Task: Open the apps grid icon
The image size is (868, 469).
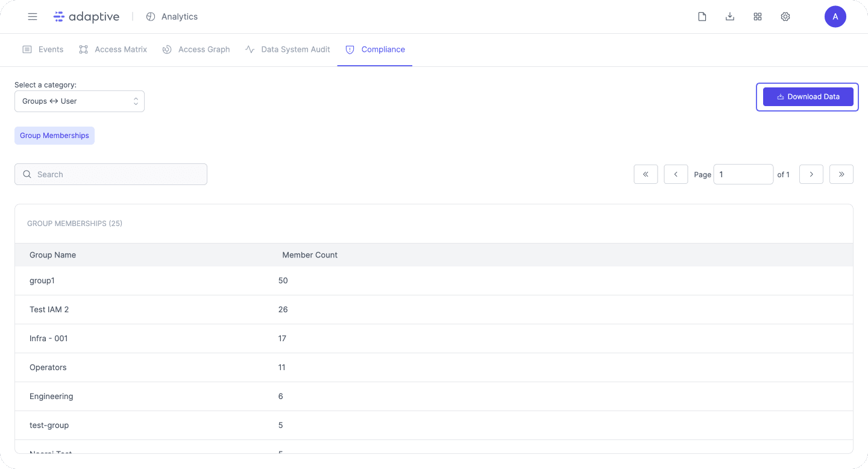Action: [758, 17]
